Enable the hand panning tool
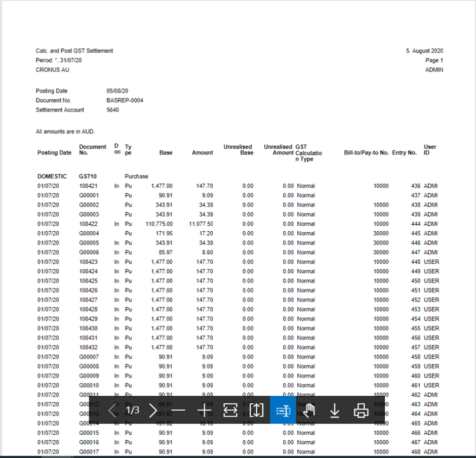The width and height of the screenshot is (476, 458). [309, 410]
